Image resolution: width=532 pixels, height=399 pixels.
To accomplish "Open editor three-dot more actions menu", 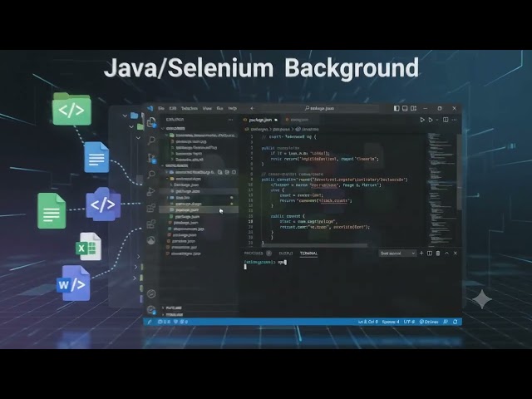I will tap(455, 120).
